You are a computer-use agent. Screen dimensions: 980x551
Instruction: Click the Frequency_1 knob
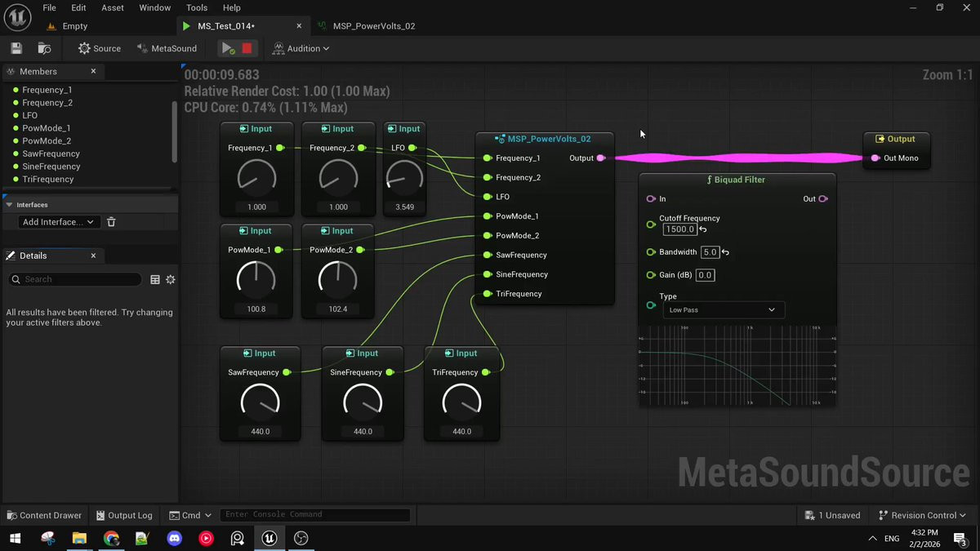(256, 177)
